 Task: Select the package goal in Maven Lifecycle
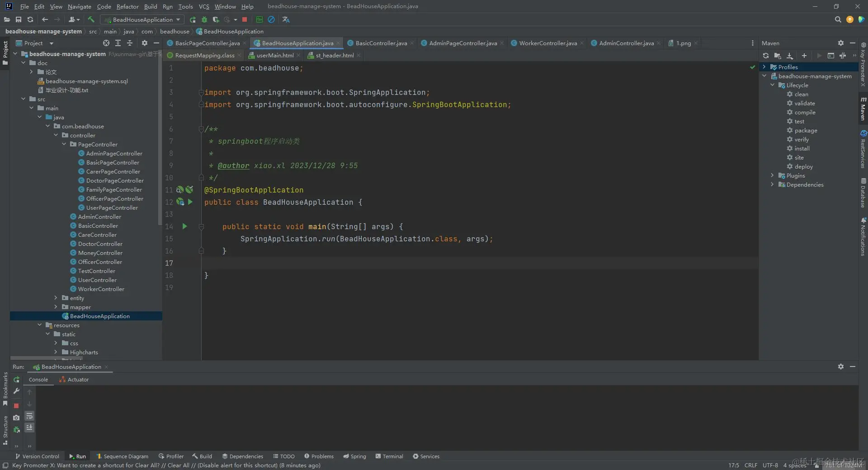806,130
